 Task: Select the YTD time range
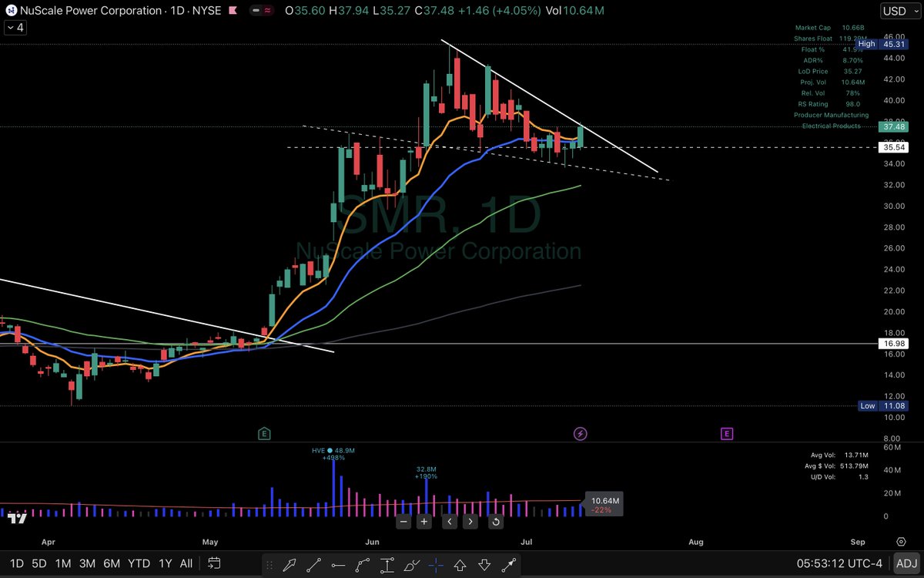[x=139, y=563]
